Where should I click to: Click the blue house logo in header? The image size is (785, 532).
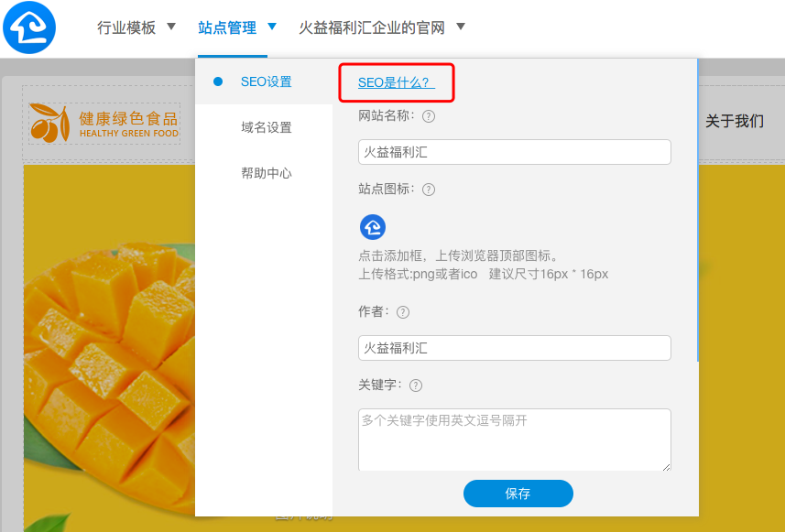[29, 27]
